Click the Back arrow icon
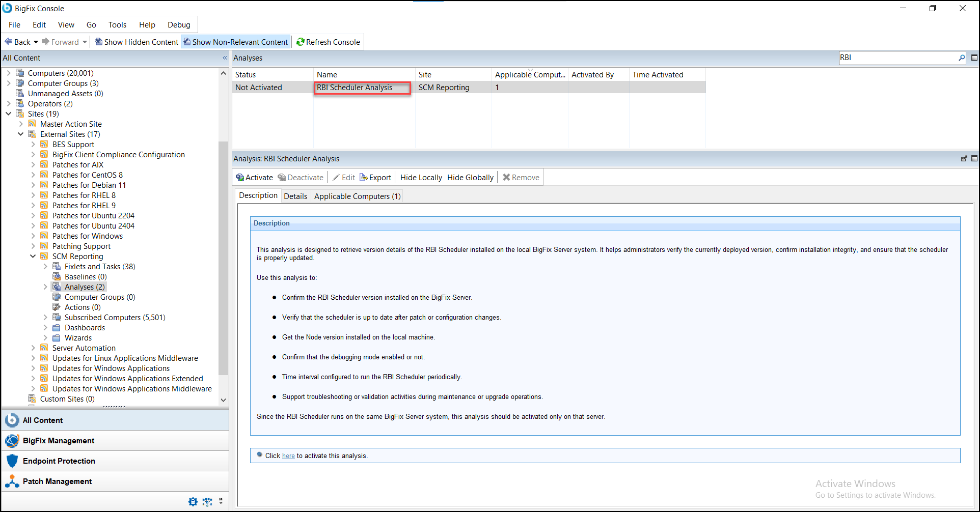This screenshot has height=512, width=980. 9,42
